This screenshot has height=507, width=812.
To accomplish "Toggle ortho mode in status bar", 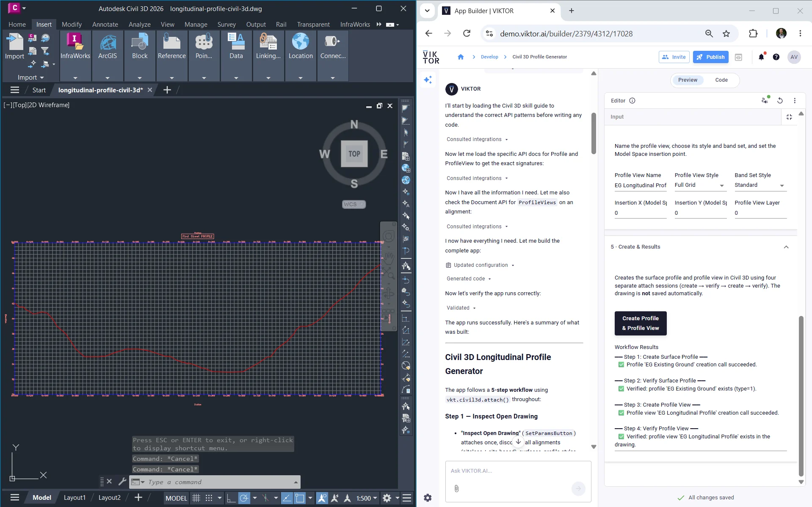I will click(231, 498).
